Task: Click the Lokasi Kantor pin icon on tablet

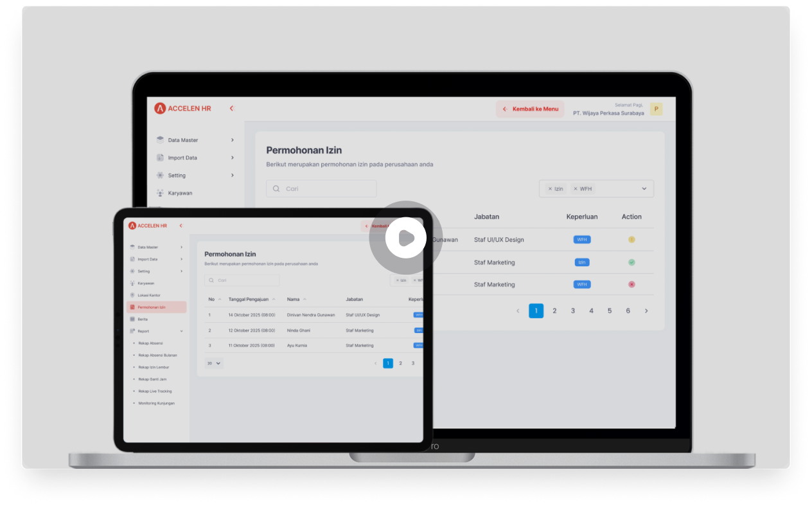Action: [132, 295]
